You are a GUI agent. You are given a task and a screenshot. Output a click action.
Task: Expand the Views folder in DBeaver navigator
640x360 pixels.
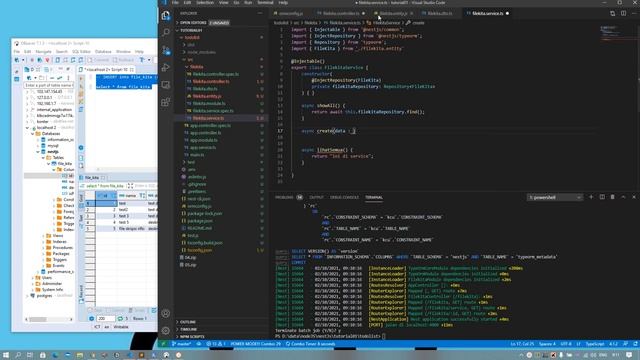(43, 236)
